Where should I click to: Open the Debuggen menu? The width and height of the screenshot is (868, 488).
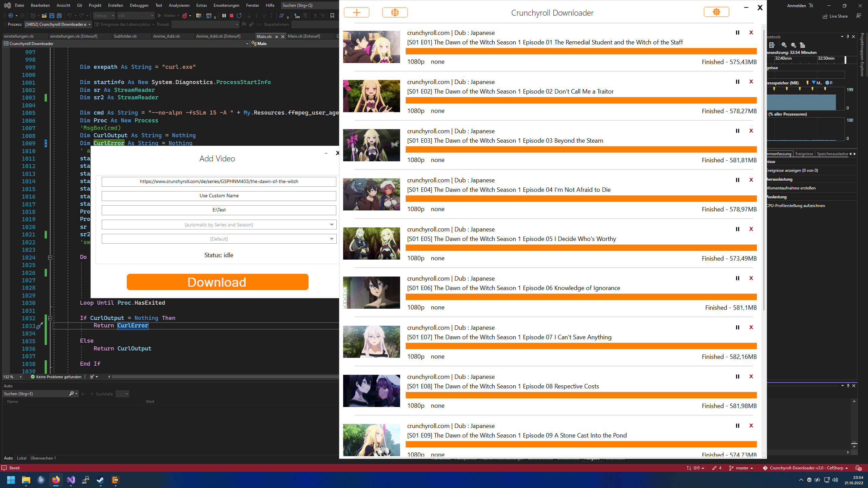tap(139, 5)
